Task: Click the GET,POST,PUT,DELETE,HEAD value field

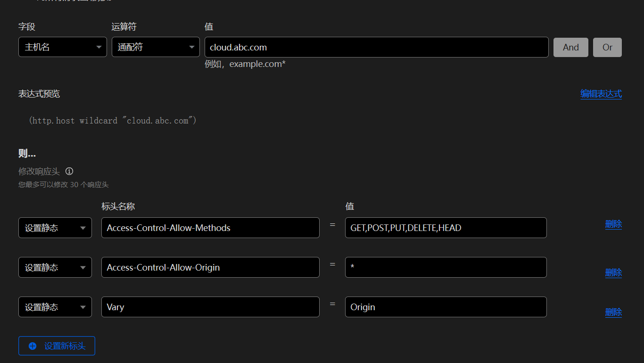Action: [446, 228]
